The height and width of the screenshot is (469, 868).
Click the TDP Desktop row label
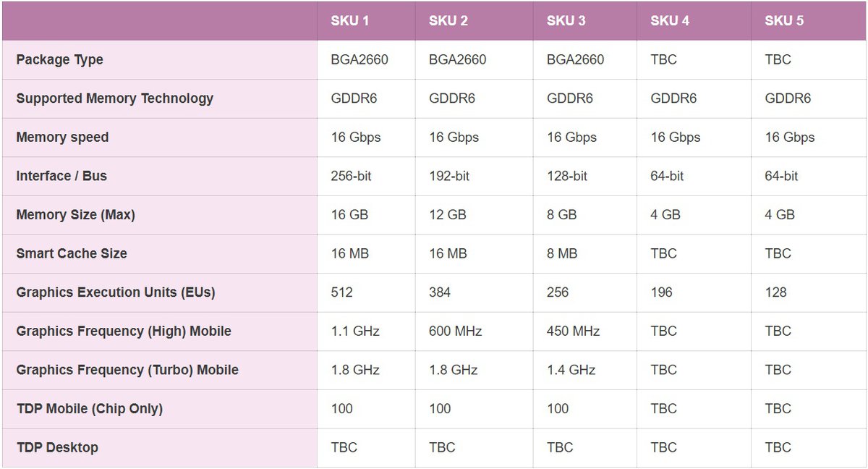tap(57, 447)
